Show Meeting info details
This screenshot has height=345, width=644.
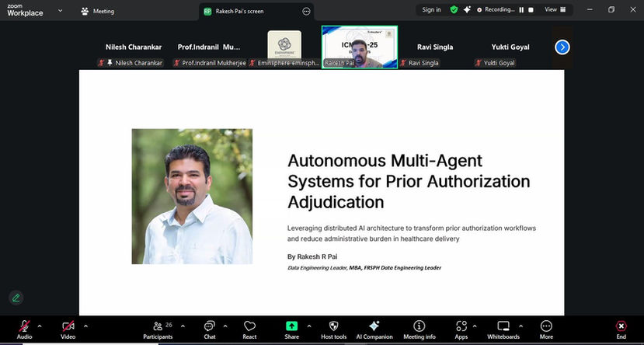click(x=419, y=329)
